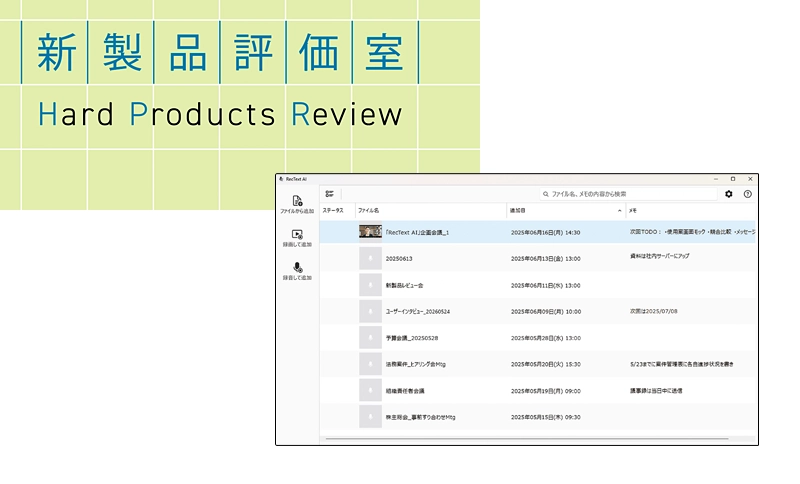This screenshot has height=484, width=800.
Task: Click the ファイルから追加 add-from-file icon
Action: tap(297, 200)
